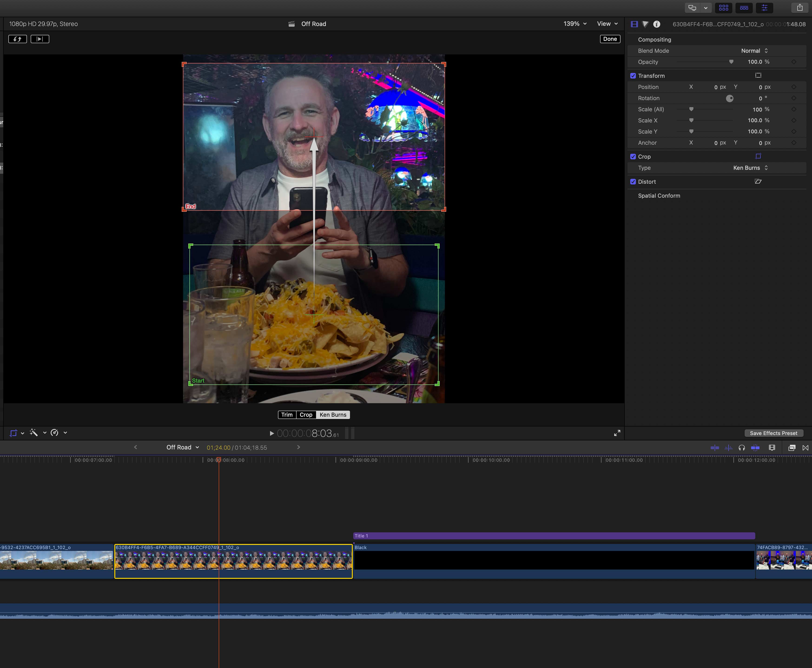Expand enhancements options chevron
This screenshot has height=668, width=812.
(x=45, y=432)
